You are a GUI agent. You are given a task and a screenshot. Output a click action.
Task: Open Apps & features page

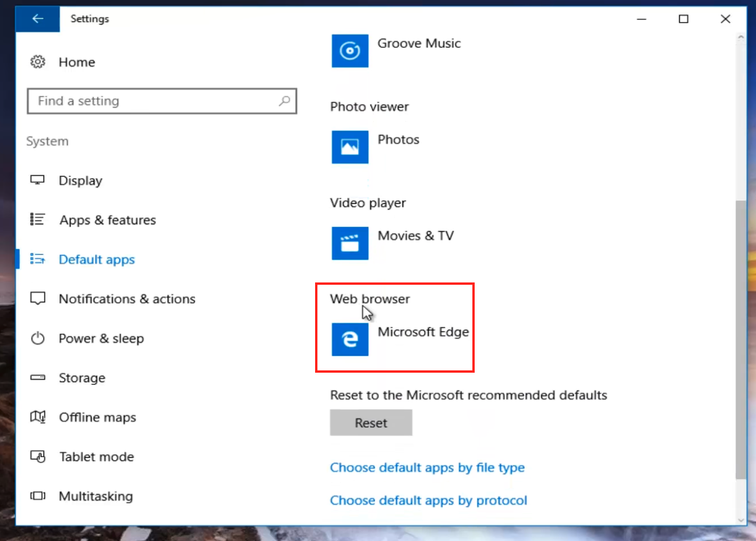(108, 220)
